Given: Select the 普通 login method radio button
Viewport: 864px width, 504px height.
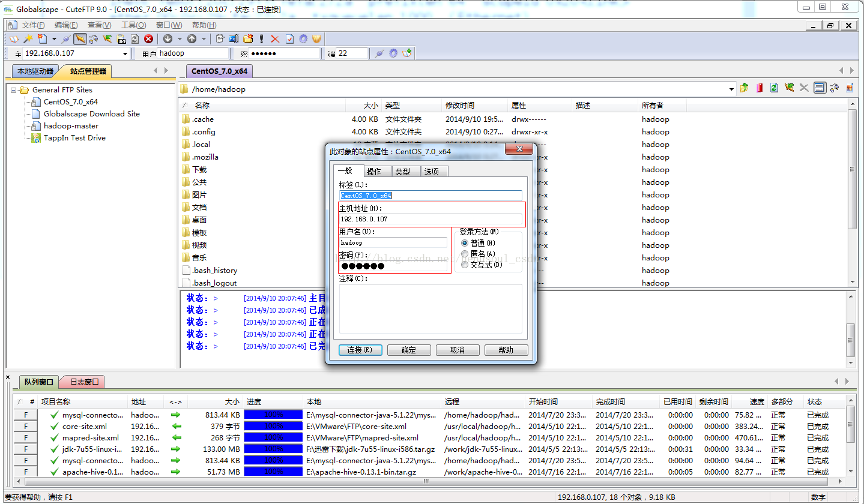Looking at the screenshot, I should [465, 243].
